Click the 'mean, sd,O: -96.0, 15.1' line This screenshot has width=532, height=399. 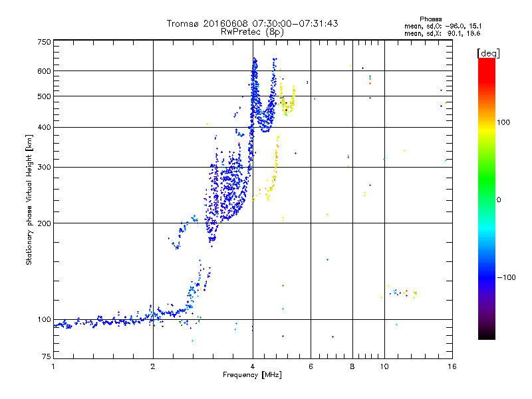443,26
